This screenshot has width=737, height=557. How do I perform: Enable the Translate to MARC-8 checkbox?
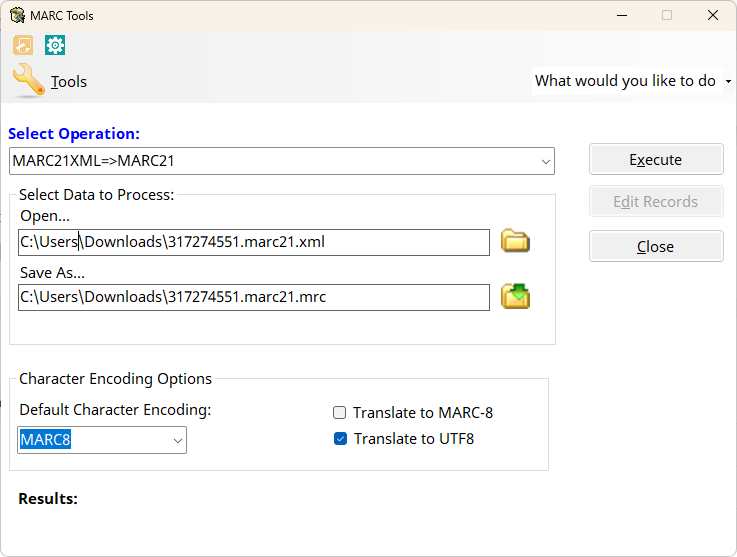pyautogui.click(x=340, y=413)
